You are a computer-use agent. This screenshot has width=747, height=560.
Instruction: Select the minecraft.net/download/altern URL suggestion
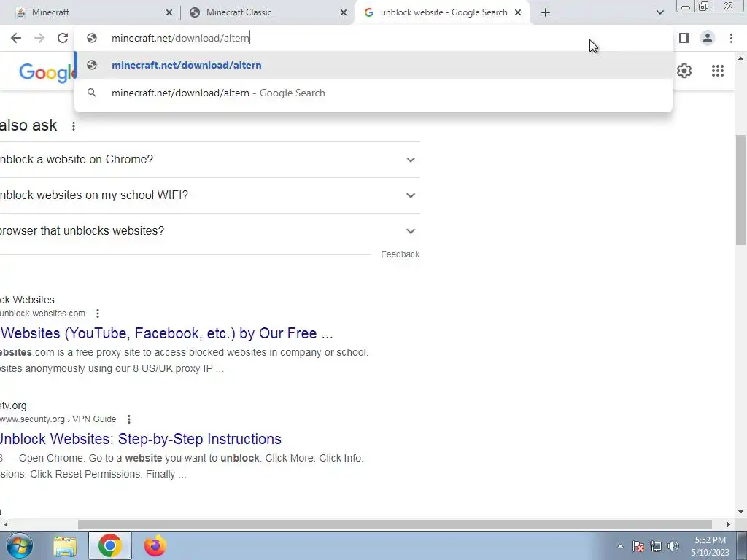373,65
